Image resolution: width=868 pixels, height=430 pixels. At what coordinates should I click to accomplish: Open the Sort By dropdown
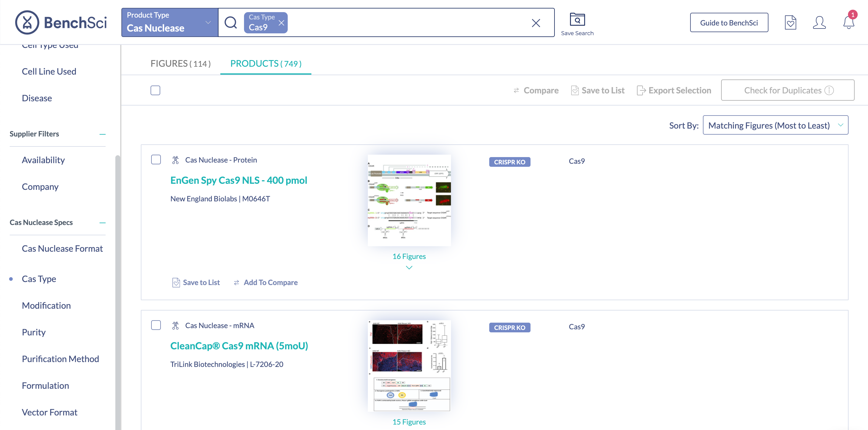pos(775,125)
